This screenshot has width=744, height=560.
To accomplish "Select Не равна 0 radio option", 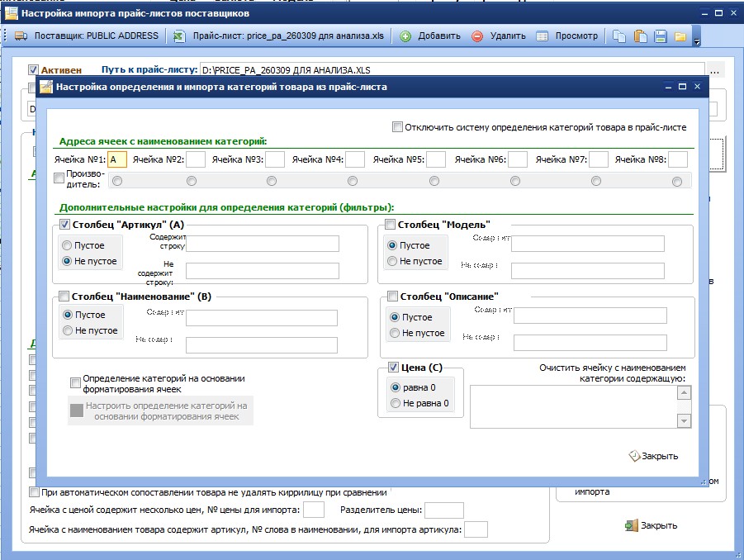I will point(396,403).
